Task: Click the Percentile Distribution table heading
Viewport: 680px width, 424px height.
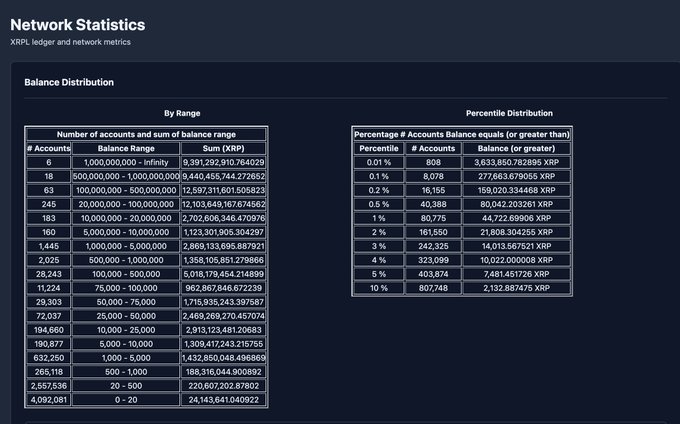Action: (x=509, y=113)
